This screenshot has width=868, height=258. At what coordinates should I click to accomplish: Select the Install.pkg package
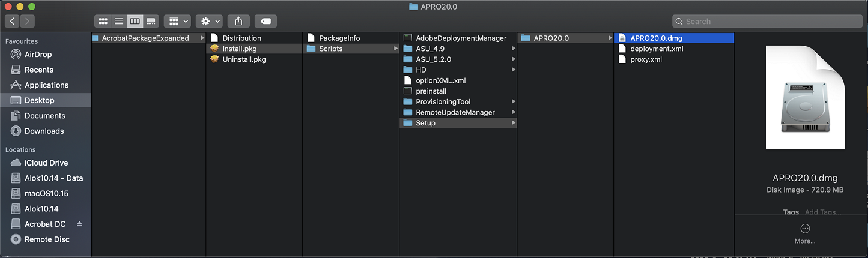(254, 49)
